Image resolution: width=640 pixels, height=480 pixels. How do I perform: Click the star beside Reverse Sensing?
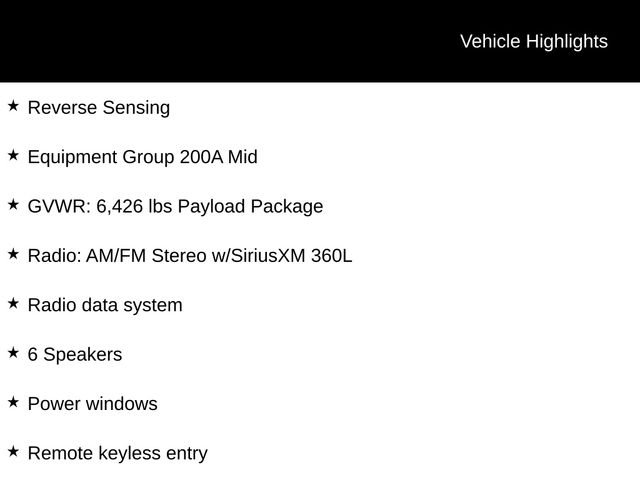click(13, 105)
